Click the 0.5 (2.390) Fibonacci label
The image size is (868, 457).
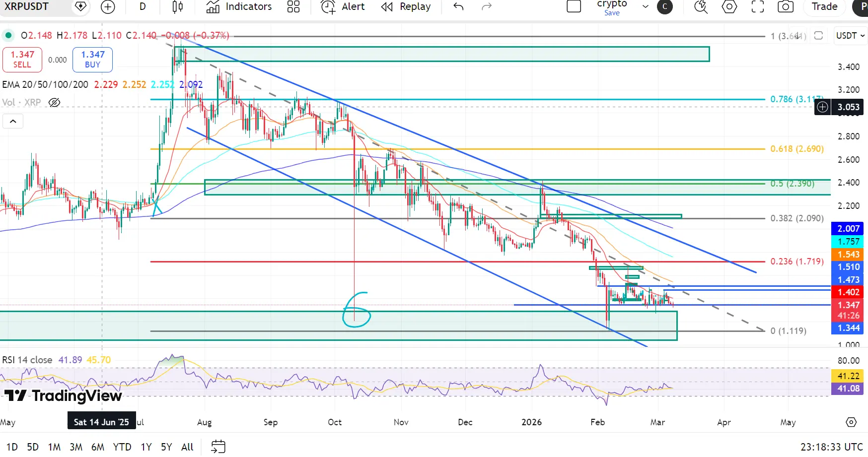793,184
